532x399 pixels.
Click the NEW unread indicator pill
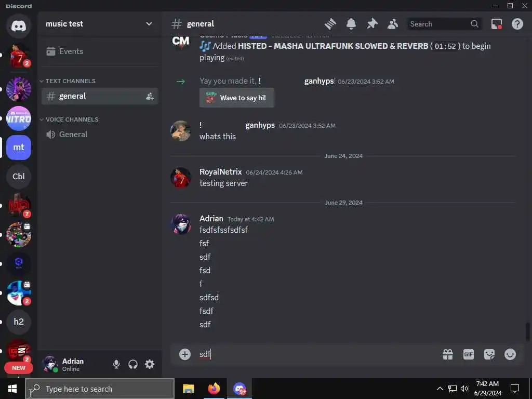tap(18, 368)
